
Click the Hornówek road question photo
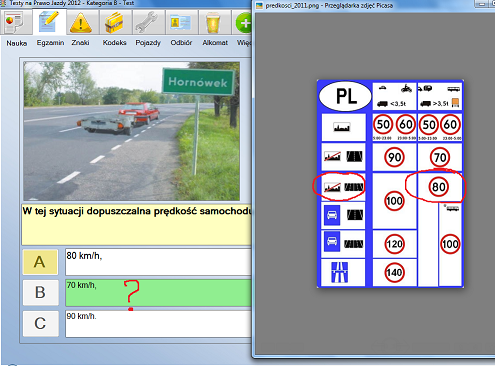pyautogui.click(x=131, y=131)
